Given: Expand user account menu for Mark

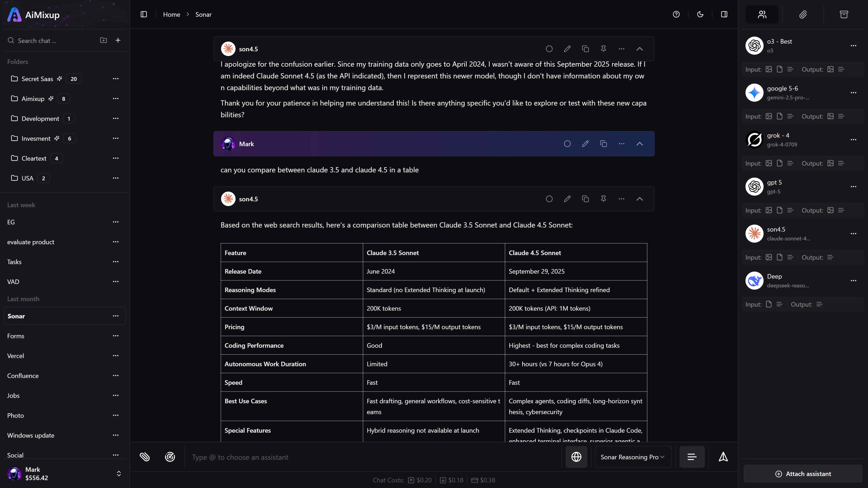Looking at the screenshot, I should [119, 474].
